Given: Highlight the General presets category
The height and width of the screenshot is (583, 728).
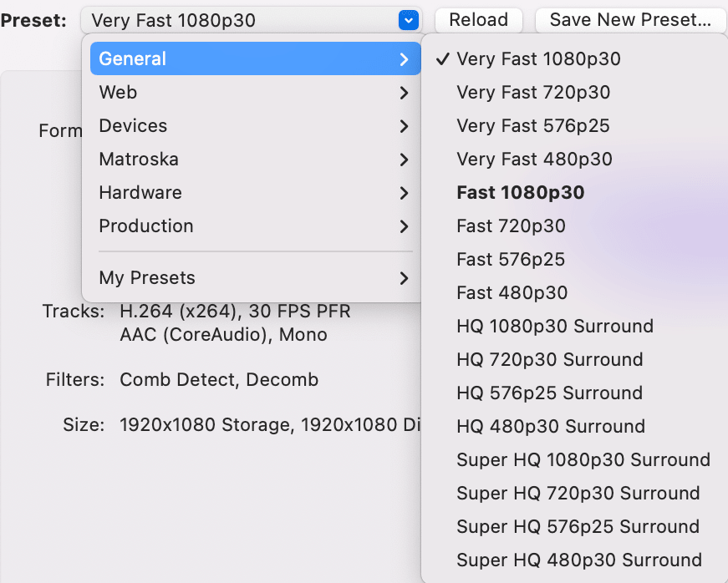Looking at the screenshot, I should point(256,58).
